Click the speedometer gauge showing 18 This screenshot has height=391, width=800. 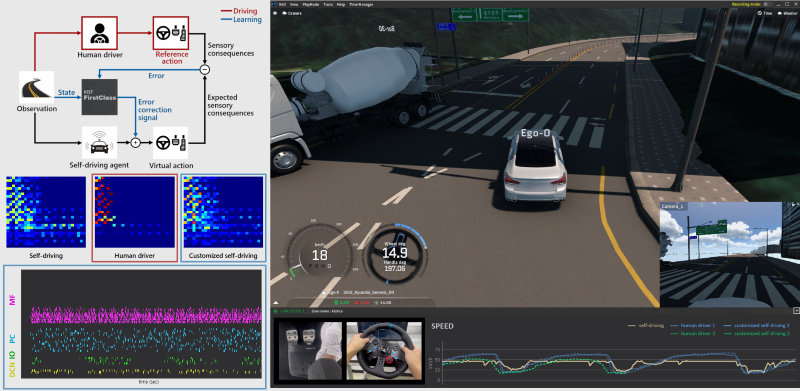click(x=320, y=250)
